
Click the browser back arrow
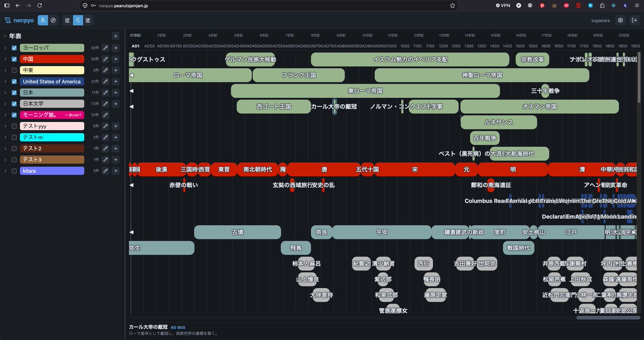(17, 5)
